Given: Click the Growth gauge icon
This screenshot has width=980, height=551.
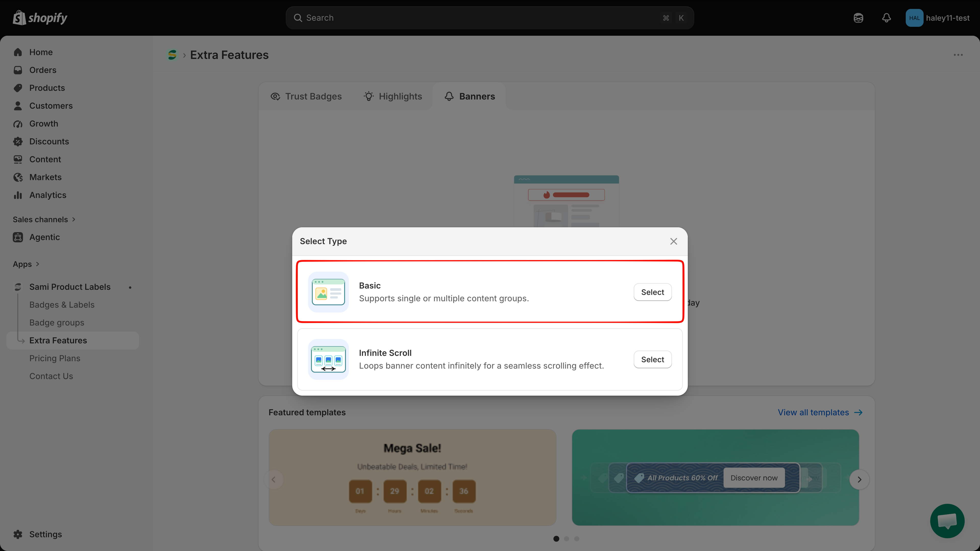Looking at the screenshot, I should (18, 123).
